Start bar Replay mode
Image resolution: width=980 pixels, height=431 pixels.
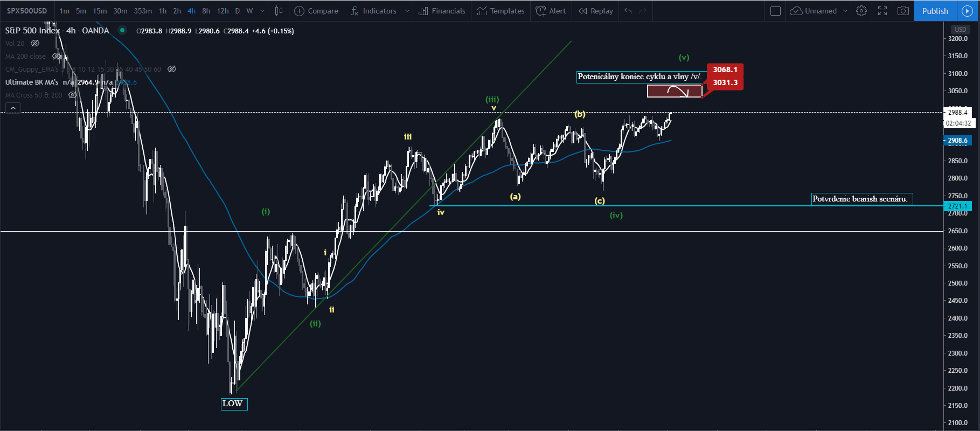point(595,11)
